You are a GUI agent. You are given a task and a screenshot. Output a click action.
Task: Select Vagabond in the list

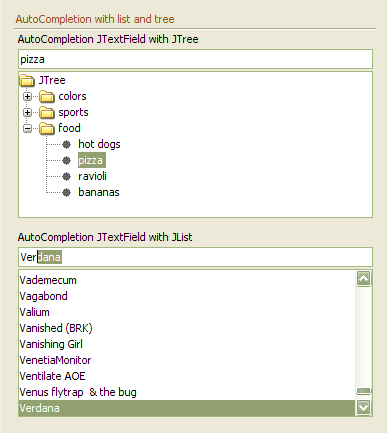pos(187,296)
